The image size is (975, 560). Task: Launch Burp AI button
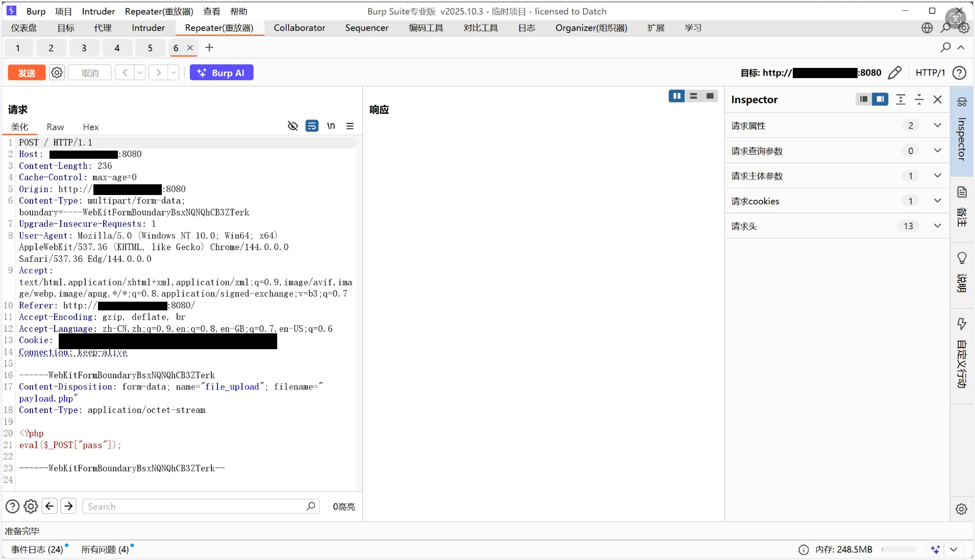tap(222, 72)
